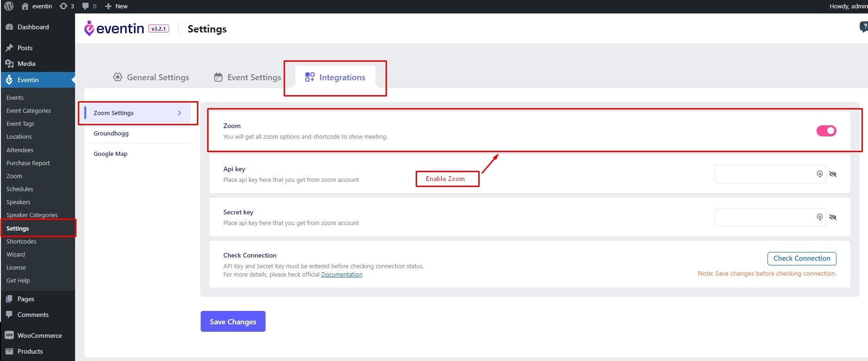Click the Save Changes button
The image size is (868, 361).
point(233,321)
